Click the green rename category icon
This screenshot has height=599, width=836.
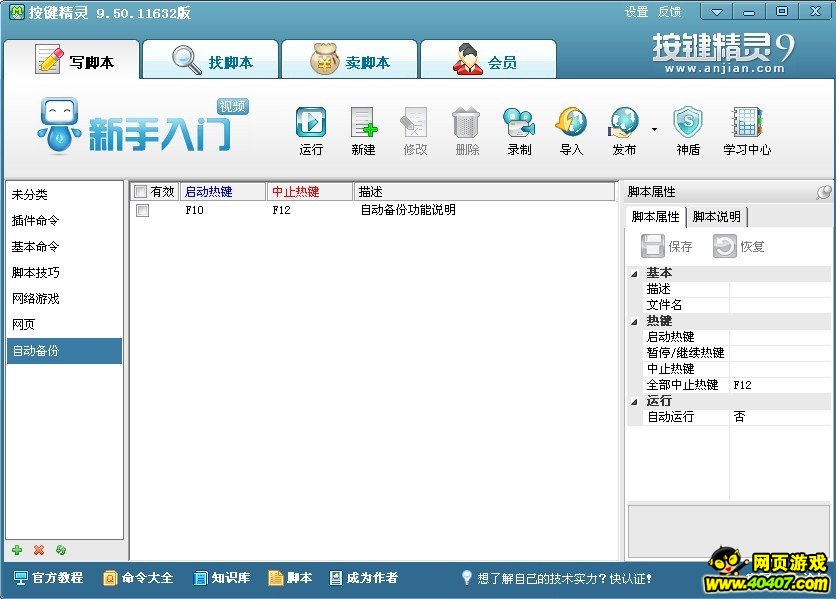61,550
